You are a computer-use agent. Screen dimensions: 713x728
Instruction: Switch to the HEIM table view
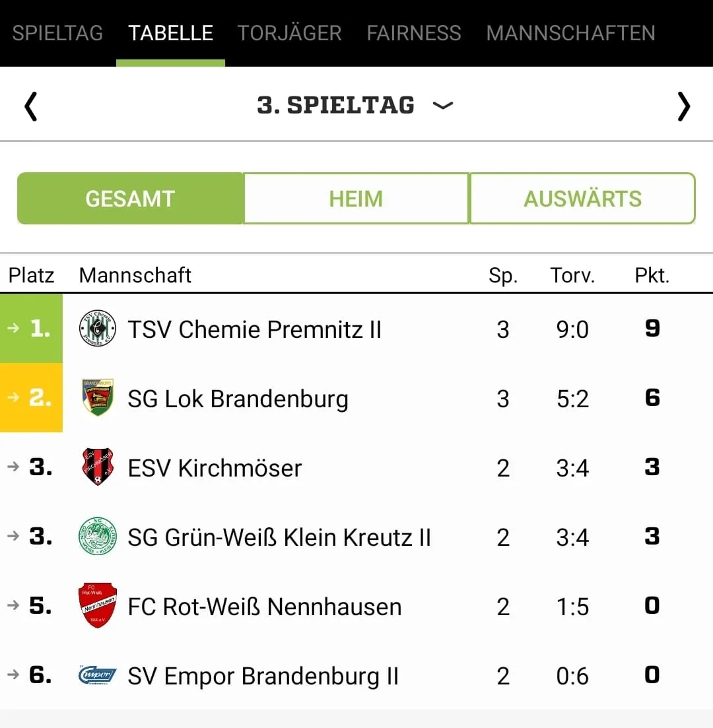tap(356, 199)
